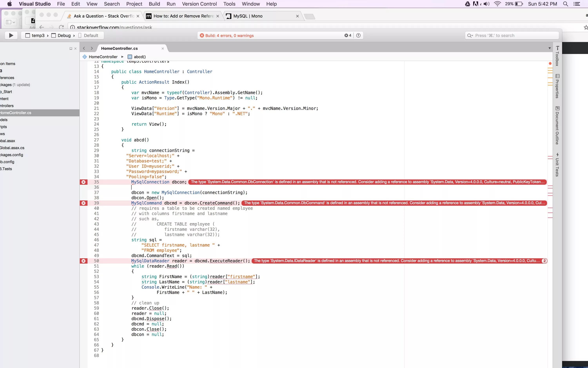
Task: Open HomeController class breadcrumb
Action: pos(100,57)
